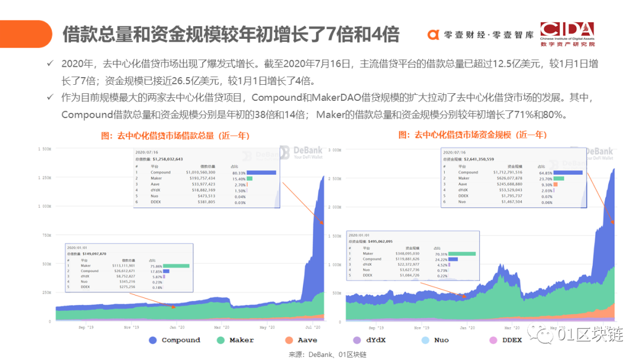Image resolution: width=644 pixels, height=363 pixels.
Task: Select the slide title 借款总量和资金规模较年初增长了7倍和4倍
Action: [230, 34]
